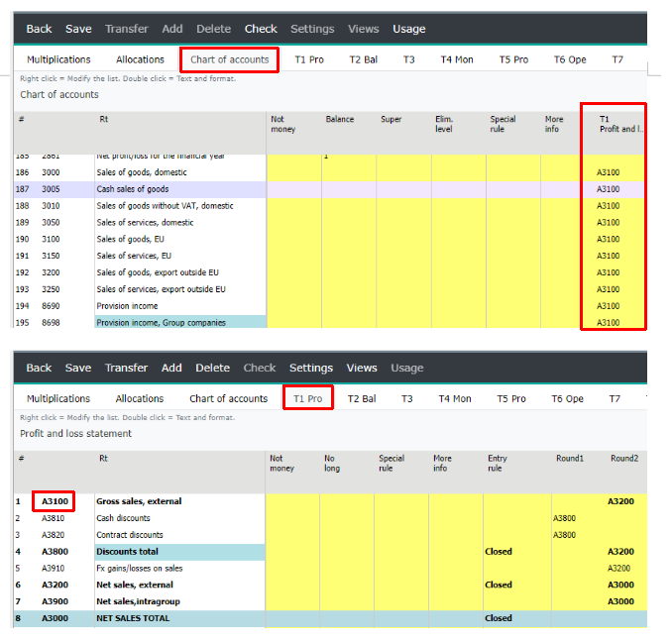This screenshot has width=672, height=643.
Task: Click the Super column header
Action: click(392, 119)
